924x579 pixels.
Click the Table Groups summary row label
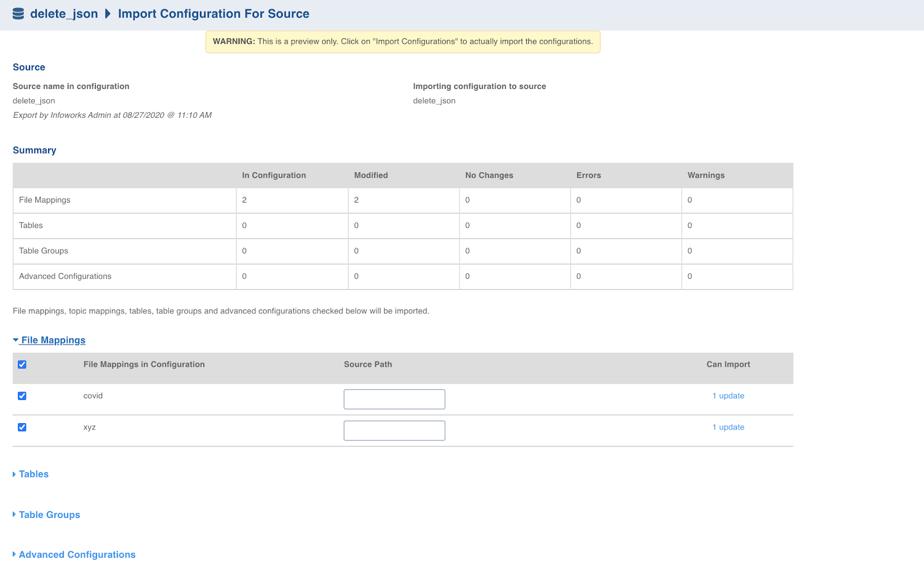pos(43,251)
